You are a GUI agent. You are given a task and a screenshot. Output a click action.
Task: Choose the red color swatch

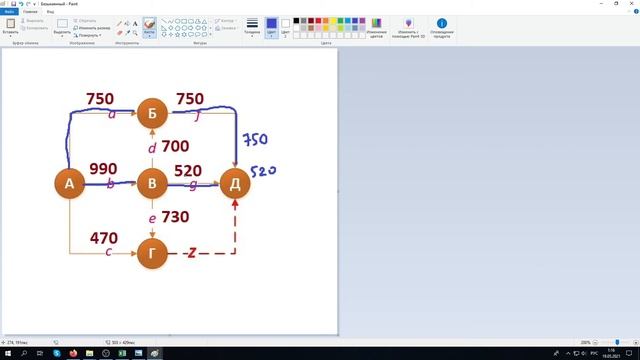(318, 21)
